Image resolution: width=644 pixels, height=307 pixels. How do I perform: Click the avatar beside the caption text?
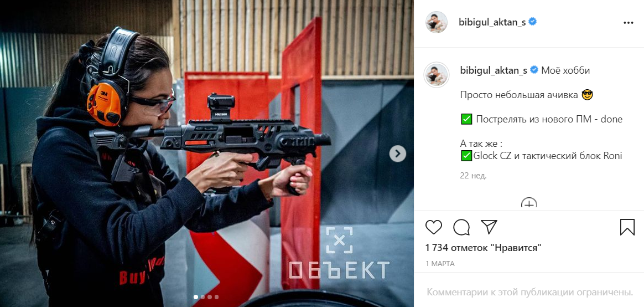pyautogui.click(x=436, y=75)
